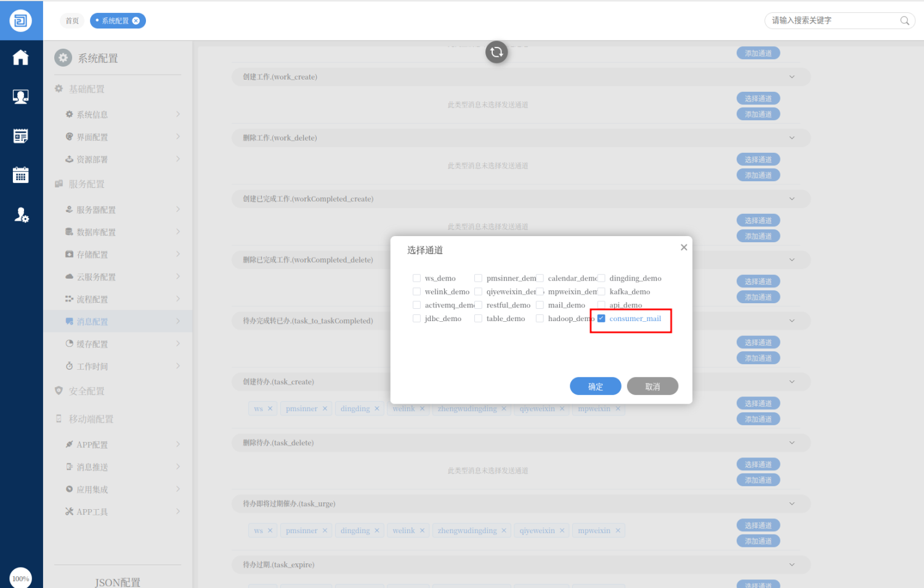Confirm selection with 确定 button

click(595, 386)
